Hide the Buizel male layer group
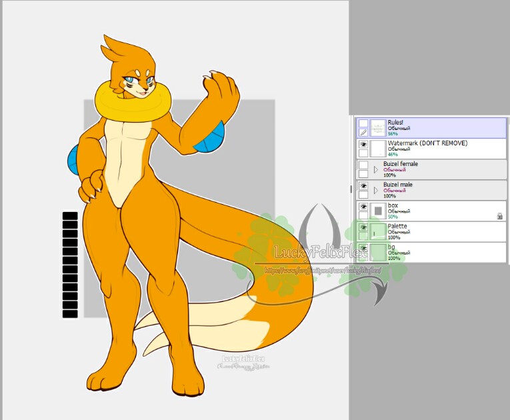Screen dimensions: 510x420 tap(363, 186)
